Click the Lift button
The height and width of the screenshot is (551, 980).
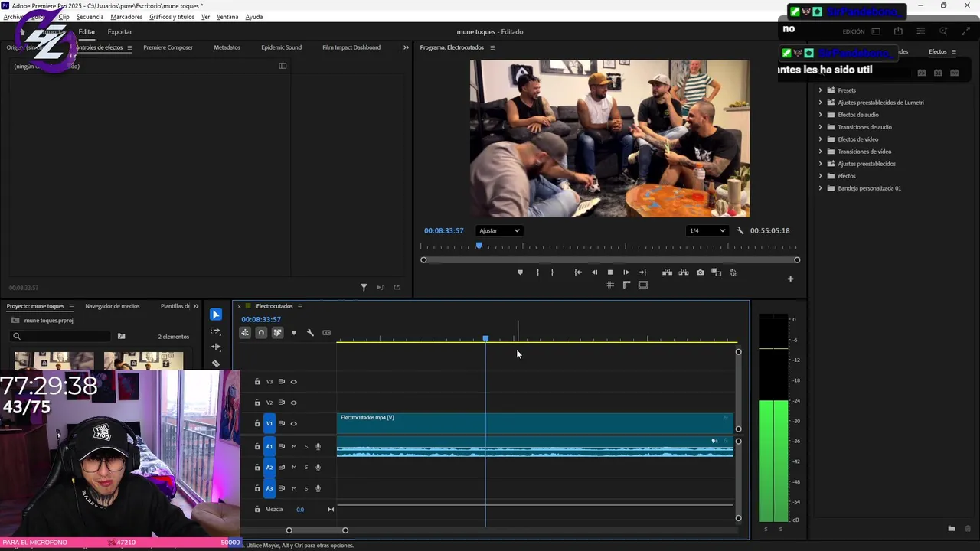click(668, 272)
